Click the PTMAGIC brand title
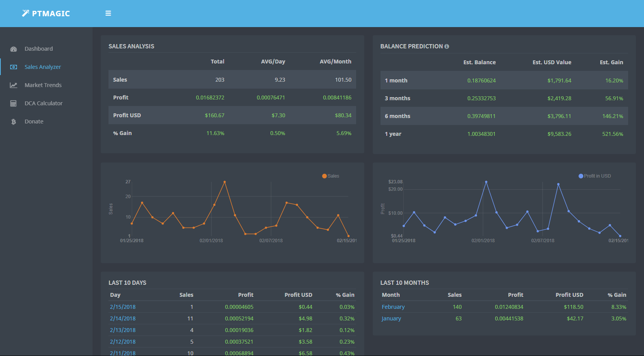This screenshot has height=356, width=644. (51, 14)
